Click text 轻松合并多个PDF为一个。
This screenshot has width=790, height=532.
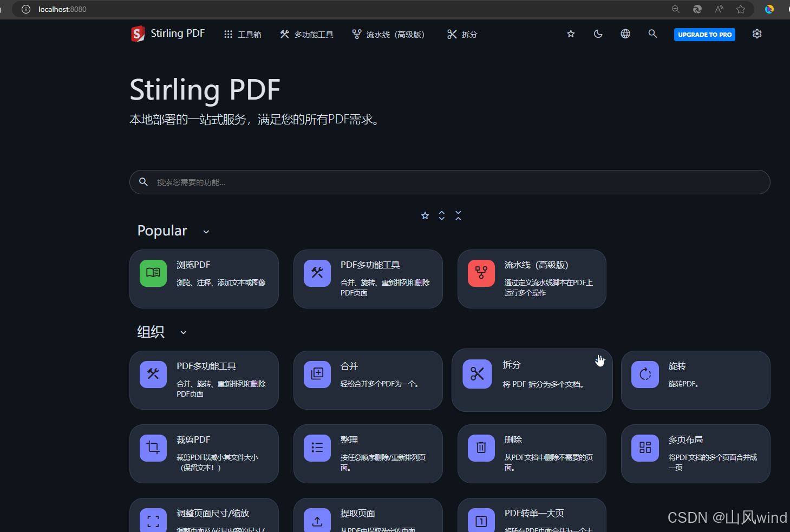coord(380,384)
